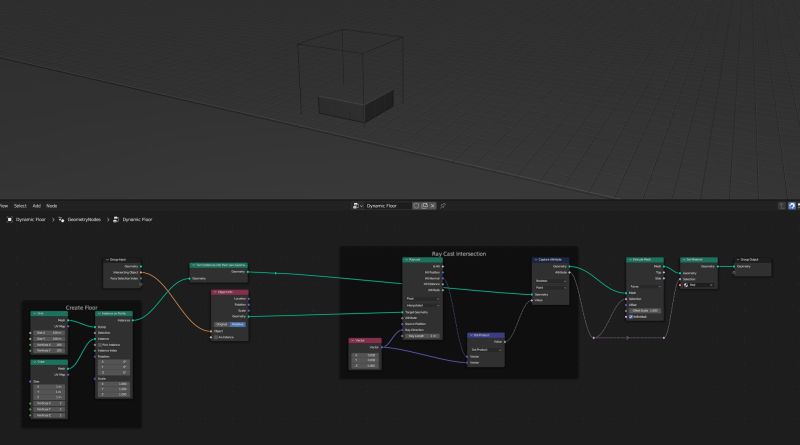Open material selector in Set Material node
This screenshot has height=445, width=800.
699,285
